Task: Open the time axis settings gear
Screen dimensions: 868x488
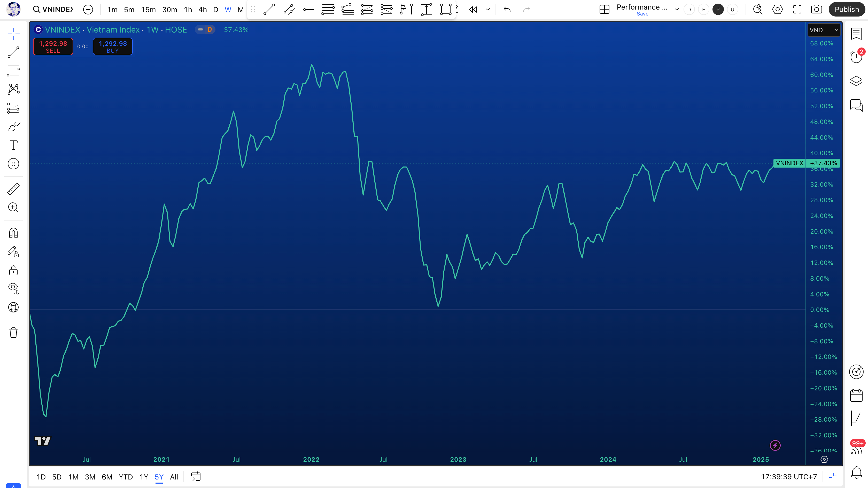Action: pos(824,459)
